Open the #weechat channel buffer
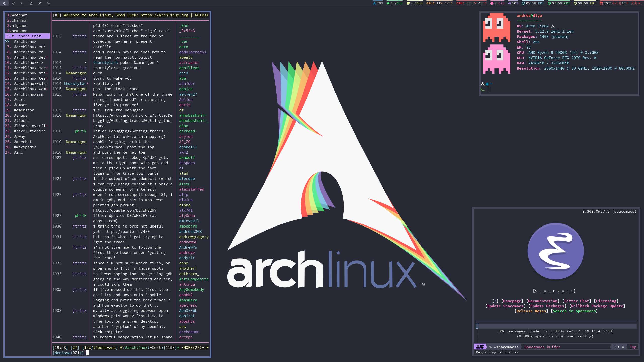Screen dimensions: 644x362 click(x=23, y=142)
